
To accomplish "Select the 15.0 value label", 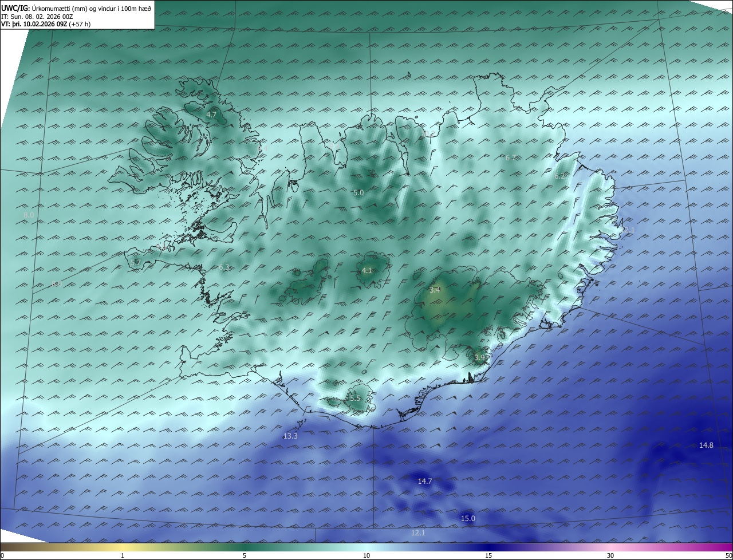I will (468, 519).
